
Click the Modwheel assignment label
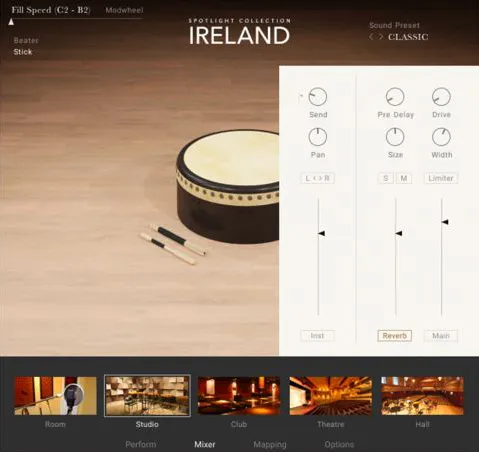124,10
